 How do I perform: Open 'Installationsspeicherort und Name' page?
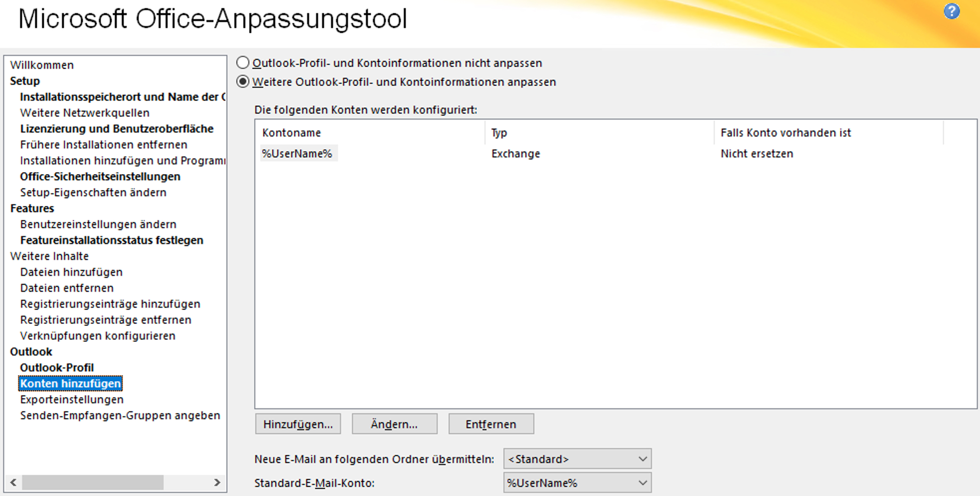(123, 97)
